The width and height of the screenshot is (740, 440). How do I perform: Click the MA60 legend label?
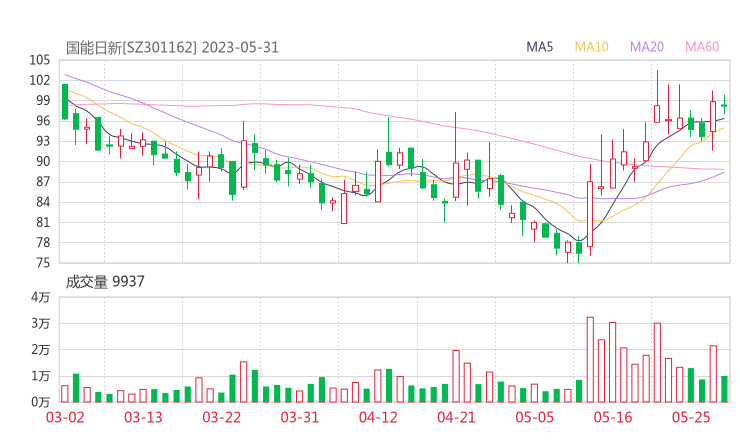(702, 47)
